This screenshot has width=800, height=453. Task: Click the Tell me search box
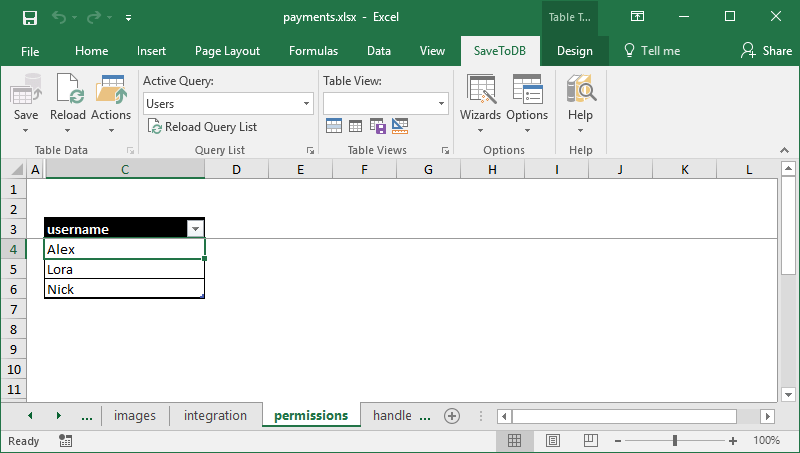pos(652,51)
